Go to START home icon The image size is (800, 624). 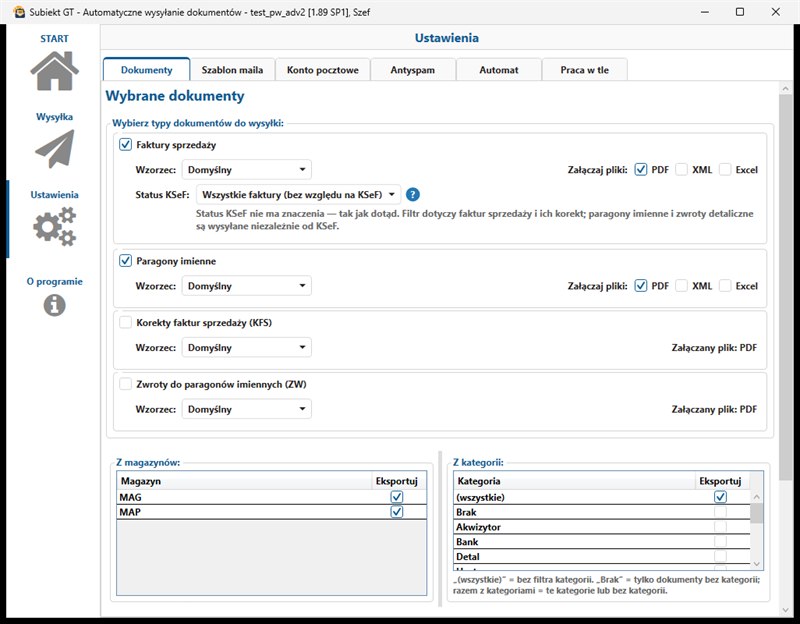[x=55, y=71]
